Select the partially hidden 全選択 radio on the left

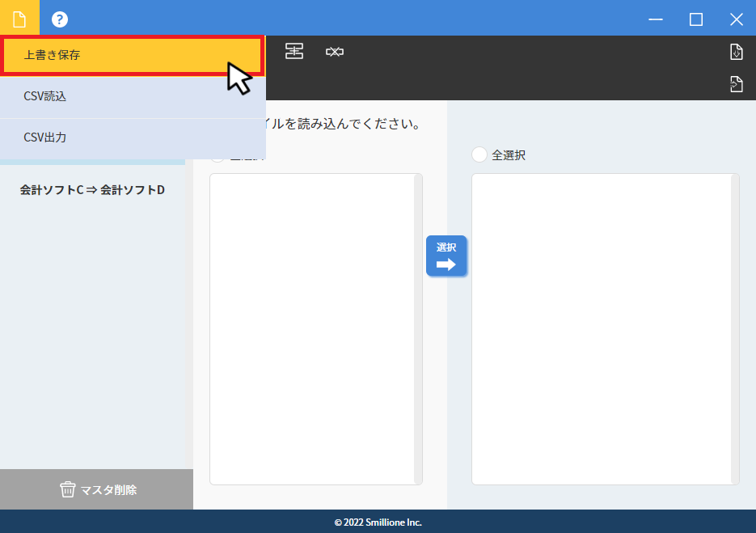[217, 154]
